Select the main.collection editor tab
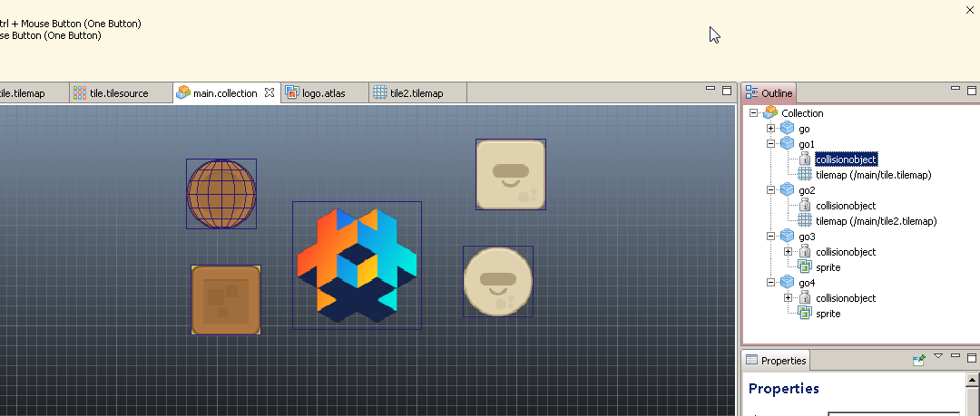The width and height of the screenshot is (980, 416). click(226, 93)
